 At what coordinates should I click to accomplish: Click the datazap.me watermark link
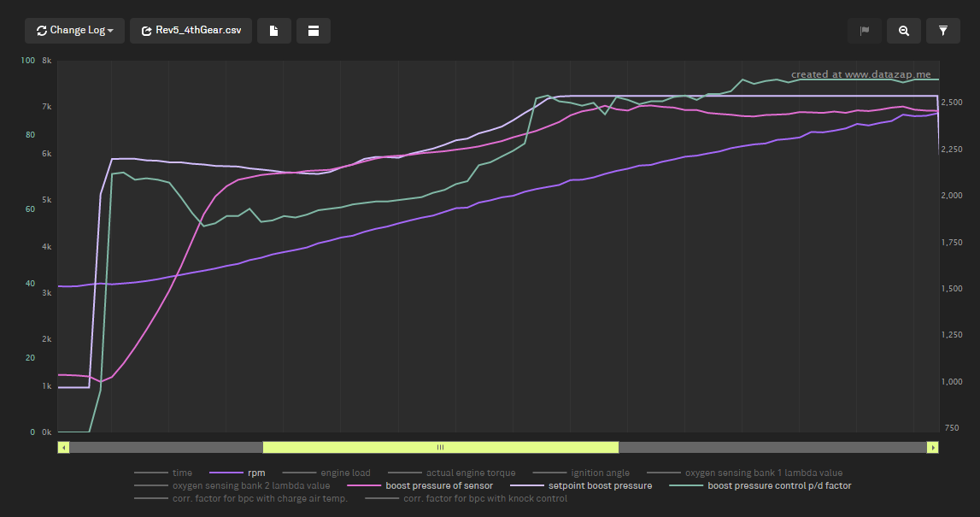click(860, 74)
